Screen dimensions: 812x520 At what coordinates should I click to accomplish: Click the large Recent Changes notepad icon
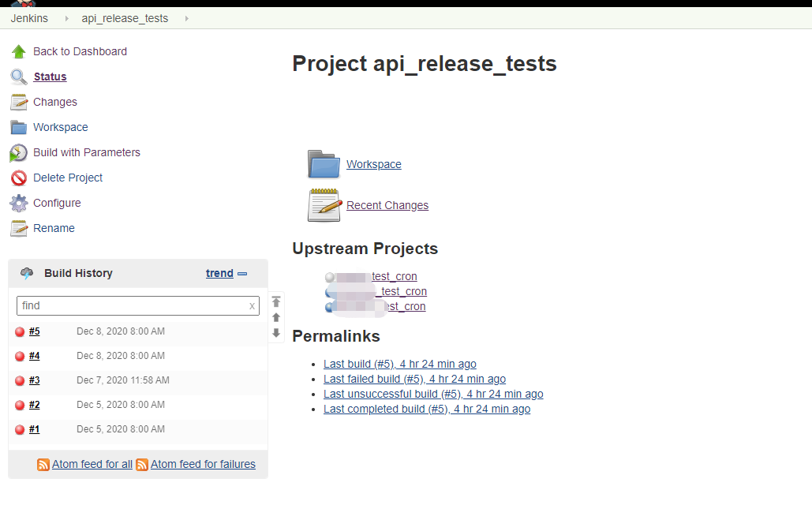[324, 205]
